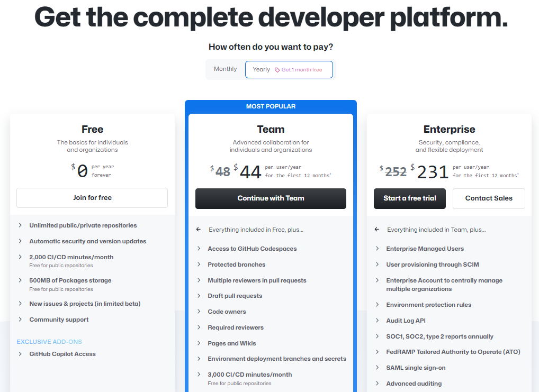Select Yearly billing option
The image size is (539, 392).
click(289, 69)
